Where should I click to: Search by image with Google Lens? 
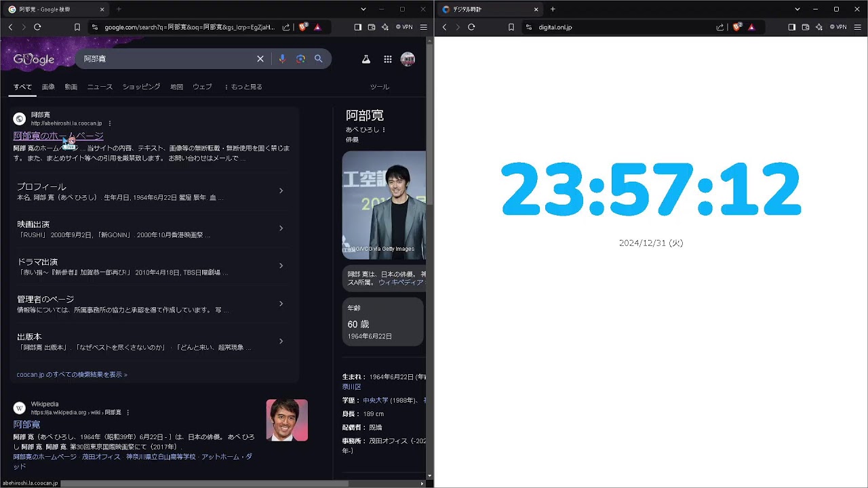pos(300,59)
